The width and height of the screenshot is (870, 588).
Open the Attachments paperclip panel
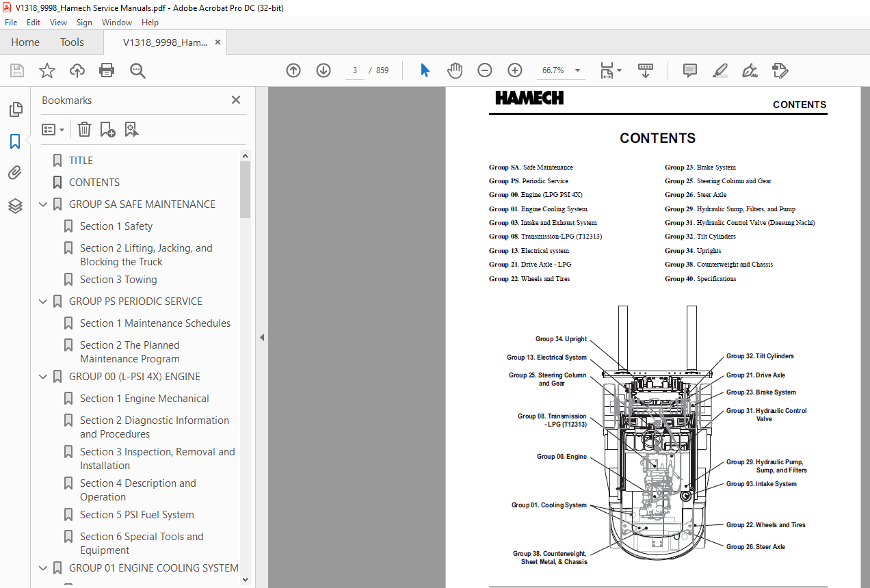click(x=15, y=173)
